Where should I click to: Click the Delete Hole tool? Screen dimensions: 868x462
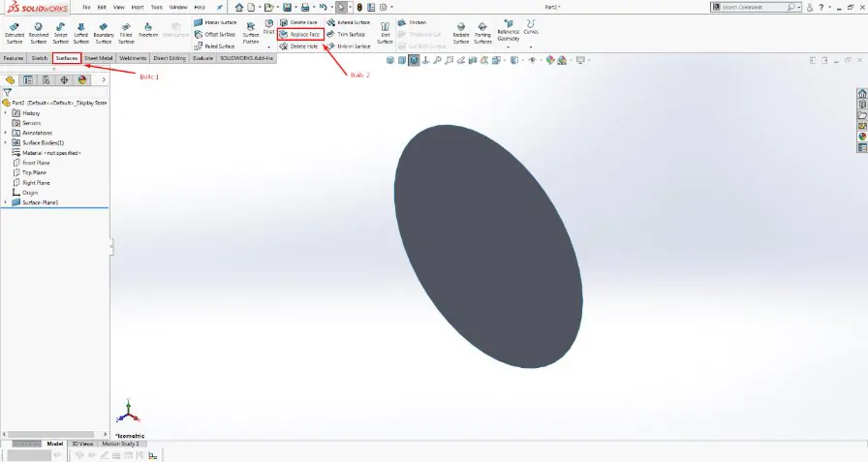click(x=299, y=46)
